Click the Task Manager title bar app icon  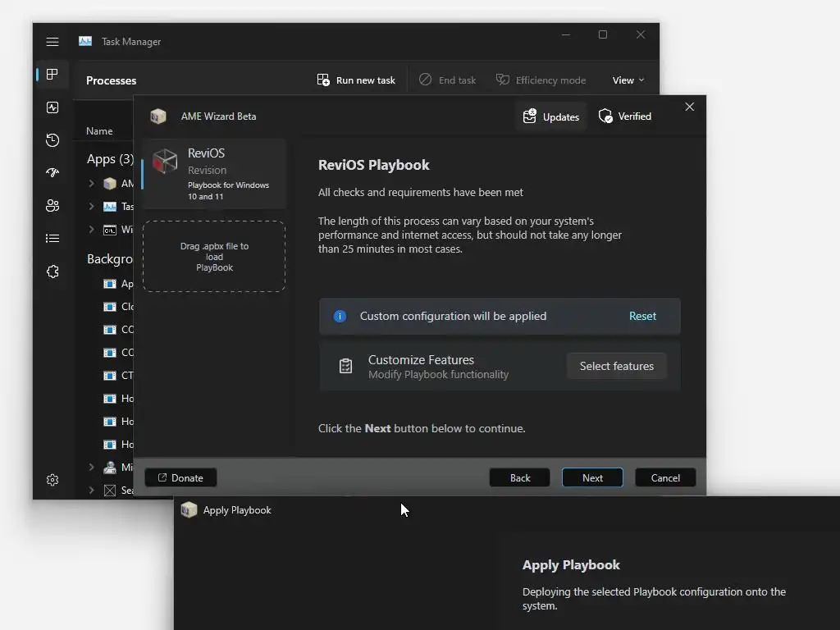(85, 41)
